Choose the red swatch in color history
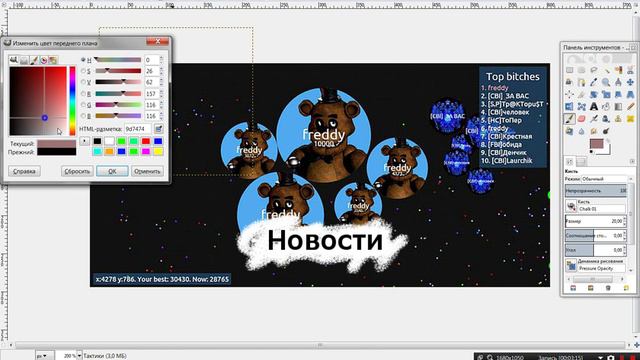The image size is (640, 360). [146, 141]
